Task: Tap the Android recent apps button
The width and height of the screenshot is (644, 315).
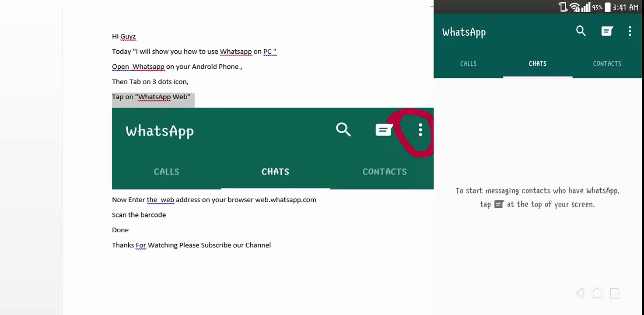Action: (615, 293)
